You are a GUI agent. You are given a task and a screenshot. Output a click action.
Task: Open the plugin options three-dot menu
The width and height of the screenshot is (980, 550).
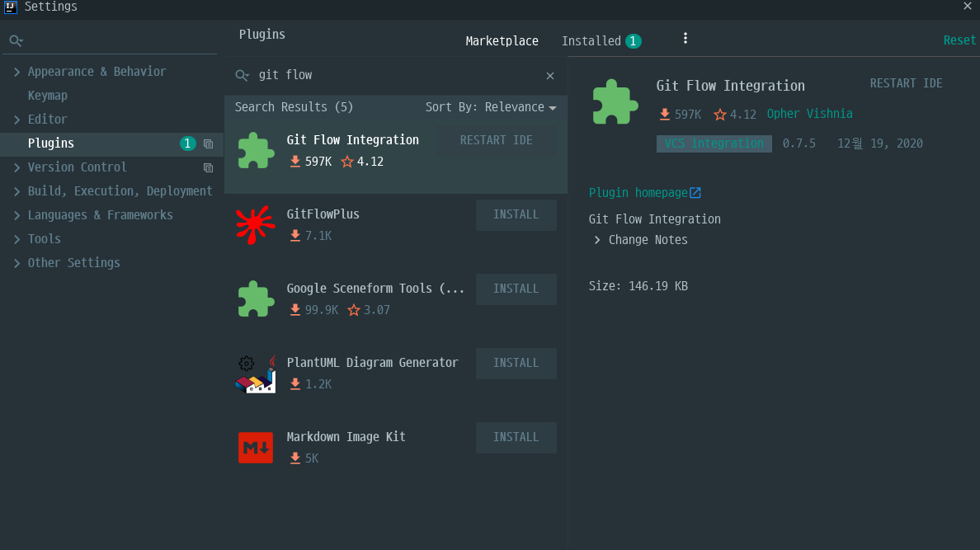pos(685,39)
